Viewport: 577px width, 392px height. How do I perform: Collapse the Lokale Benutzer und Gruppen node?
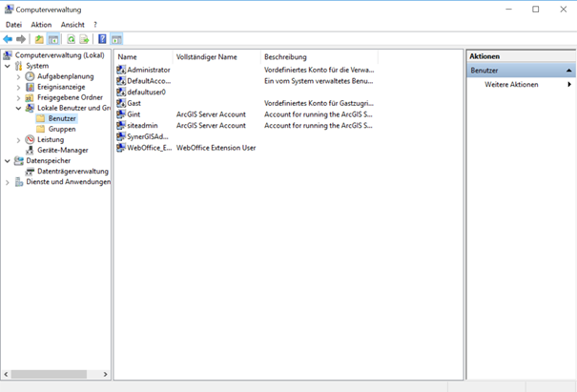click(18, 108)
